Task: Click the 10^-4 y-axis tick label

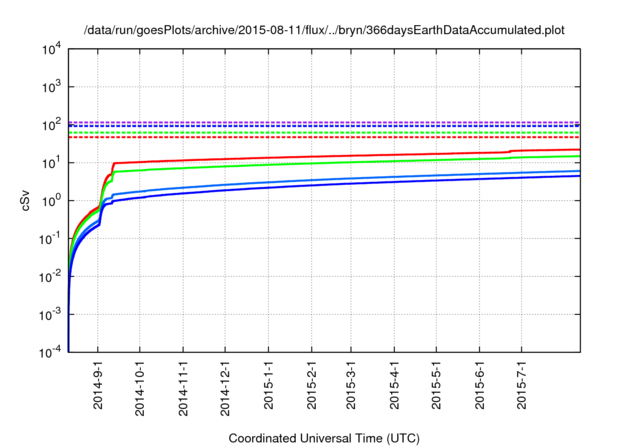Action: (50, 352)
